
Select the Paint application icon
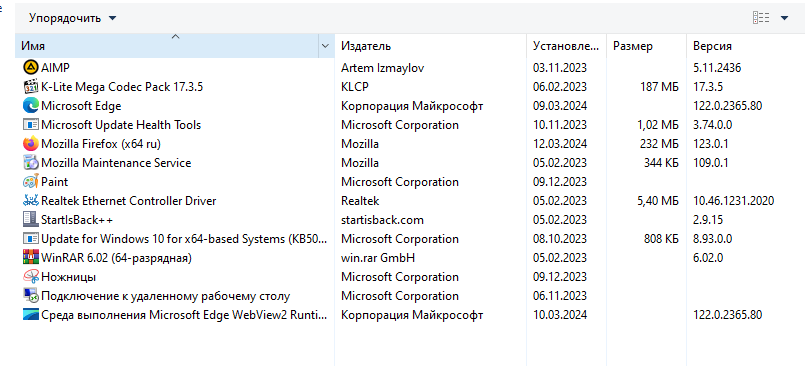pos(31,182)
